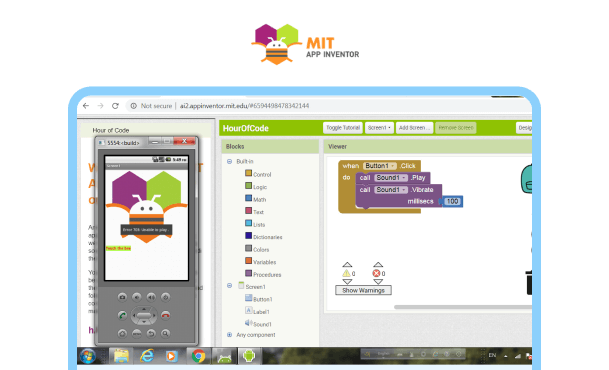Viewport: 609px width, 370px height.
Task: Click the Add Screen button
Action: pyautogui.click(x=414, y=128)
